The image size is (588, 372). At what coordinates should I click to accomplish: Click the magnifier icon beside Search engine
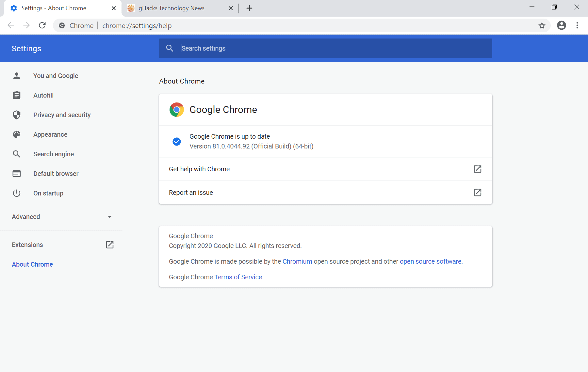17,154
